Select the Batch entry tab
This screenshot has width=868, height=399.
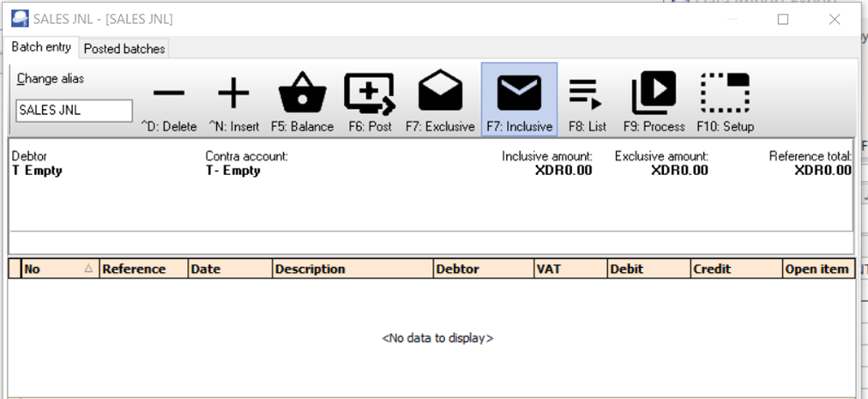[x=41, y=48]
